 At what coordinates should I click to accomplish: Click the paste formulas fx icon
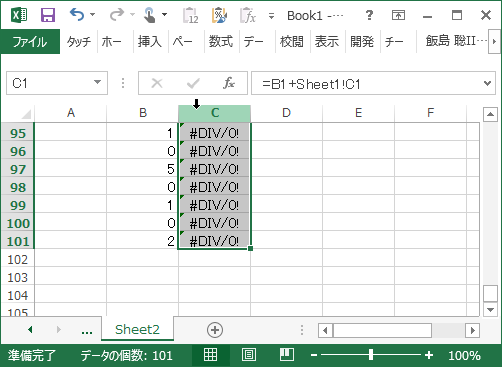tap(248, 15)
